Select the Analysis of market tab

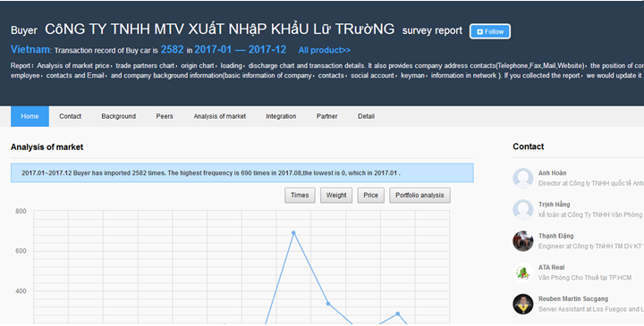(220, 116)
